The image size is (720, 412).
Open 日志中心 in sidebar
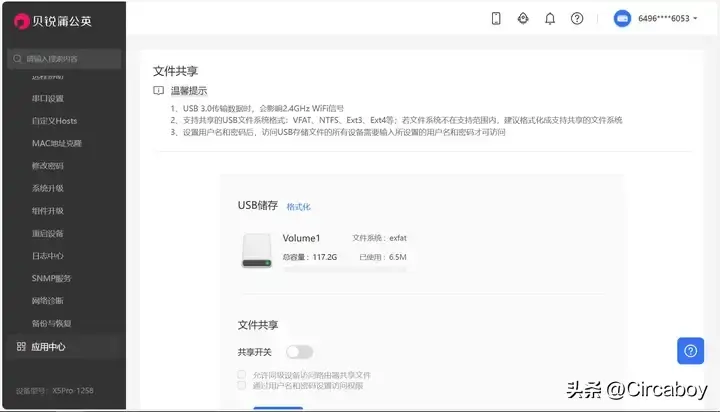pos(48,256)
